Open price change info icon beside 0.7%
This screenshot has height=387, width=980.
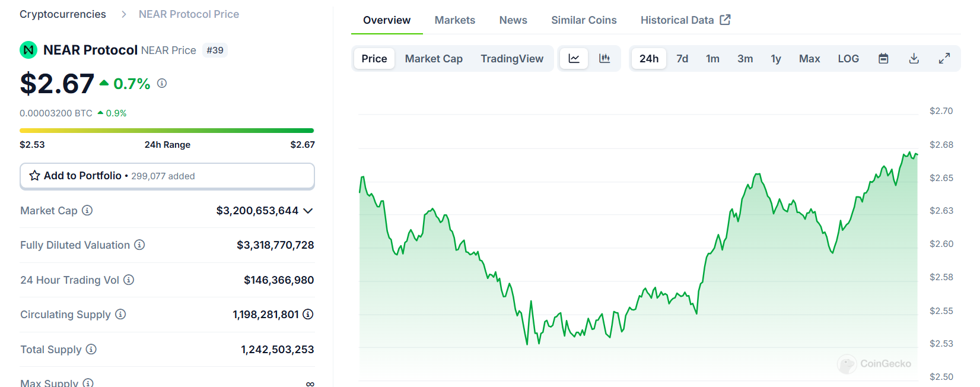[162, 84]
